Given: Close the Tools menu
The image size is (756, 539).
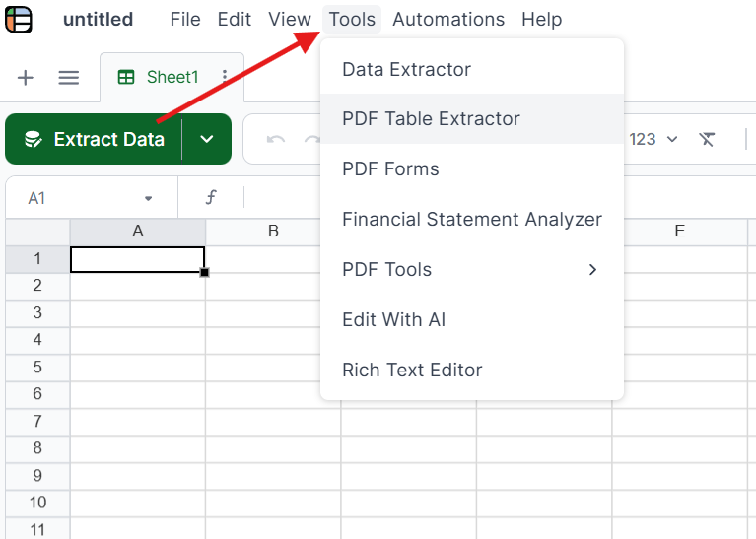Looking at the screenshot, I should pyautogui.click(x=352, y=20).
